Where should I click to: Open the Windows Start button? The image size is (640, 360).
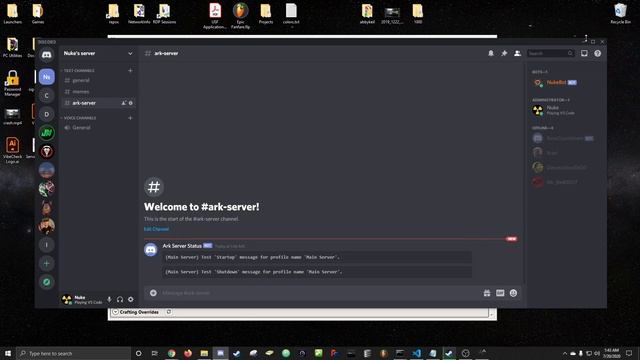coord(8,353)
